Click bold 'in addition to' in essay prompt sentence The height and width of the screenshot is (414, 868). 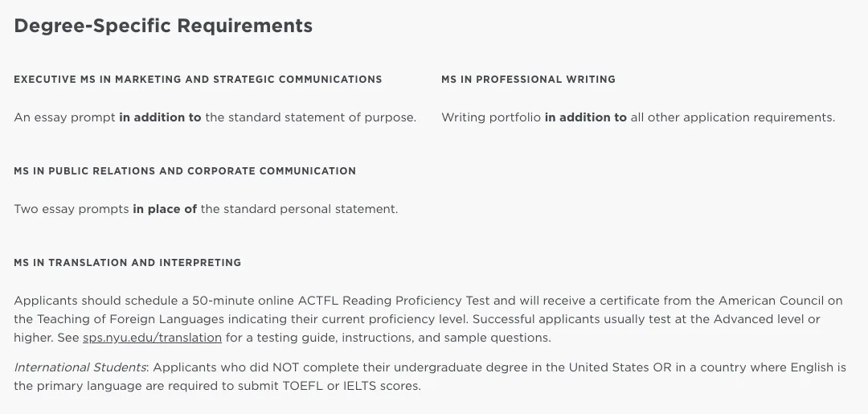pos(160,117)
